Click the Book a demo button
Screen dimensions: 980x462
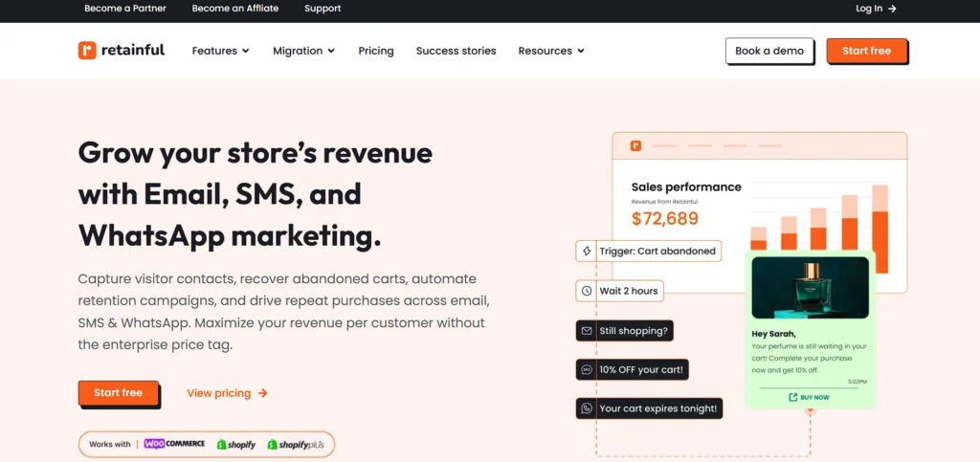[769, 51]
